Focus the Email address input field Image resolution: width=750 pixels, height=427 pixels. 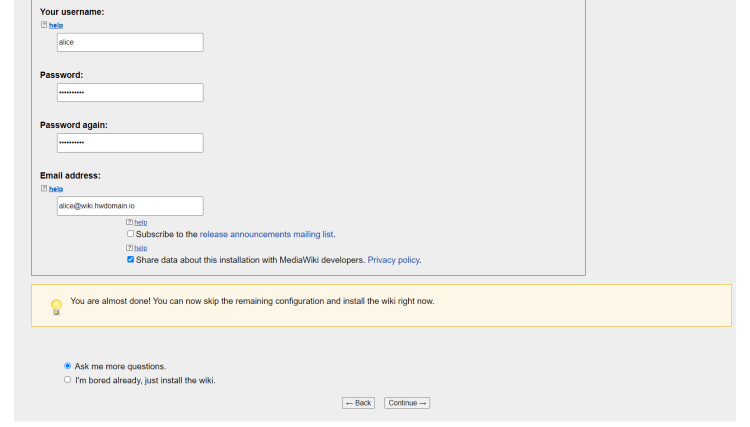pos(130,205)
